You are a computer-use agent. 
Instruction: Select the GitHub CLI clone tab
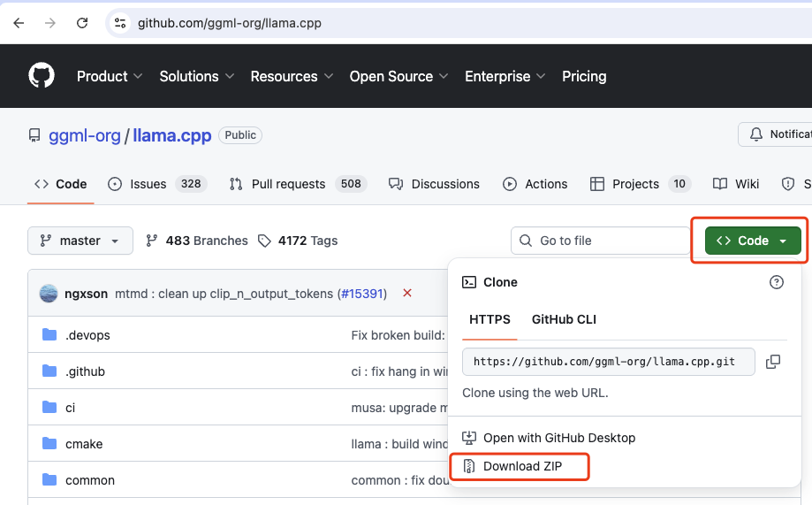tap(564, 319)
